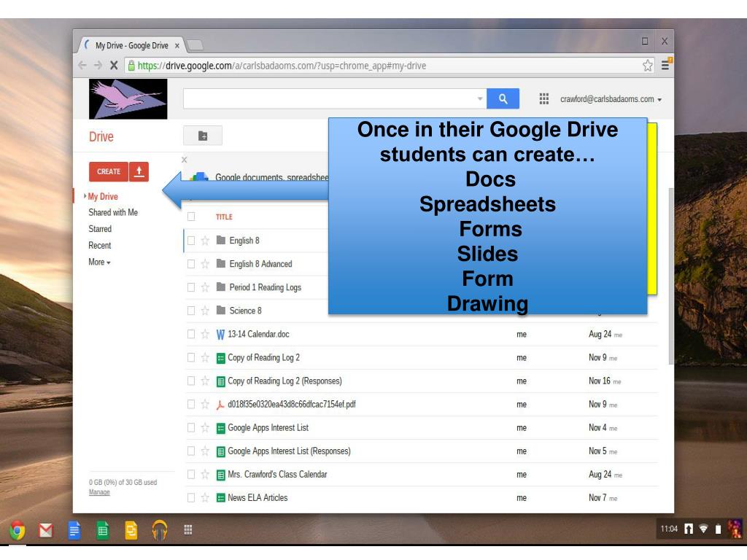Open the d018f35e0320ea43d8c66dfcac7154ef.pdf file
This screenshot has height=560, width=747.
tap(292, 404)
